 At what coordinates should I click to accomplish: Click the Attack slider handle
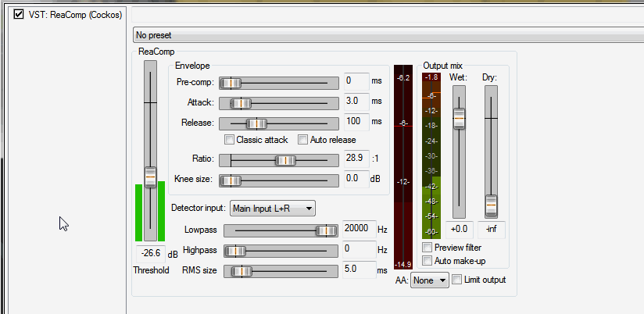click(241, 103)
